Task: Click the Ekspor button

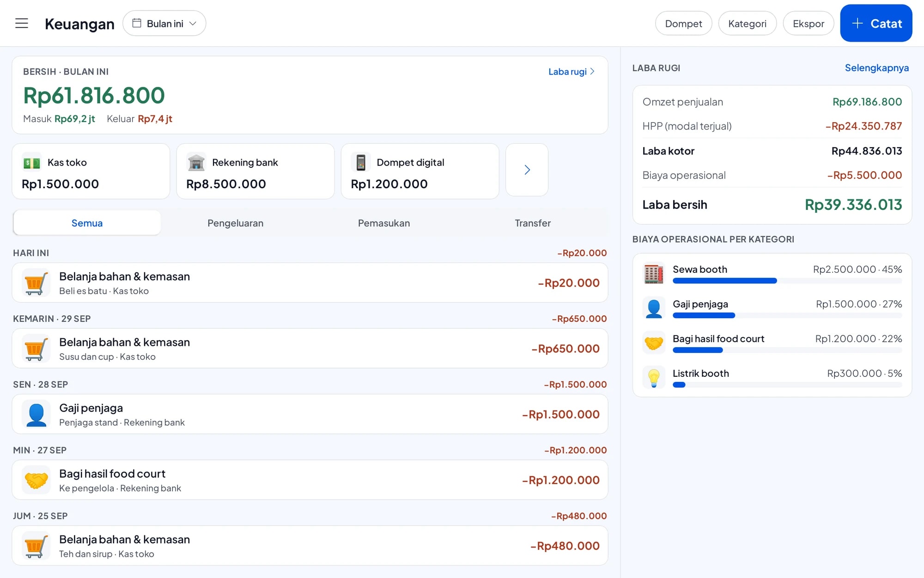Action: pos(808,24)
